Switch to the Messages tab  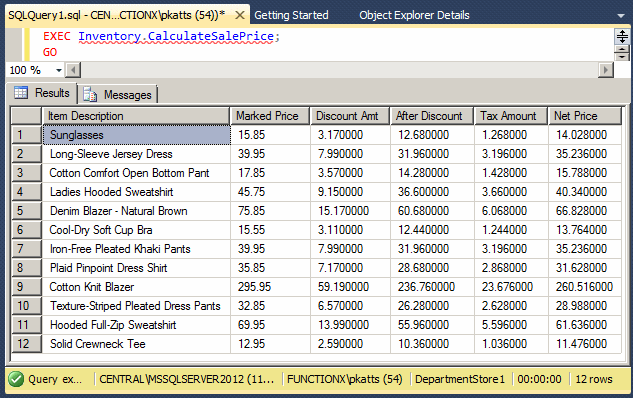117,95
